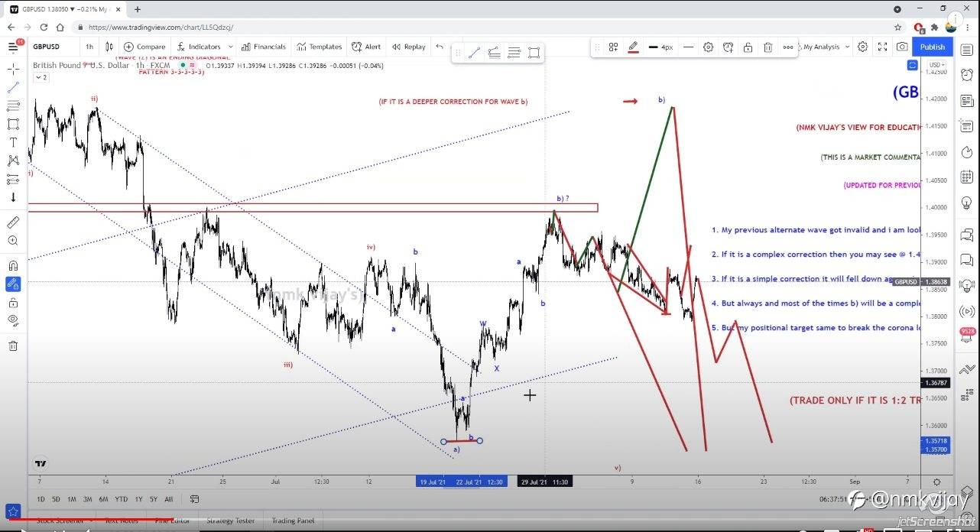Toggle stay in drawing mode
The height and width of the screenshot is (532, 980).
(13, 284)
